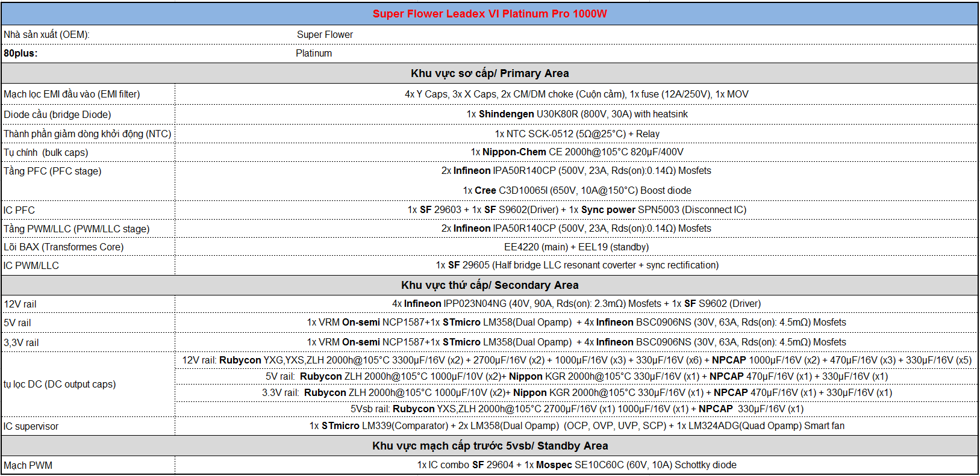Select the cell starting "4x Y Caps, 3x X Caps"
Image resolution: width=980 pixels, height=476 pixels.
click(576, 94)
